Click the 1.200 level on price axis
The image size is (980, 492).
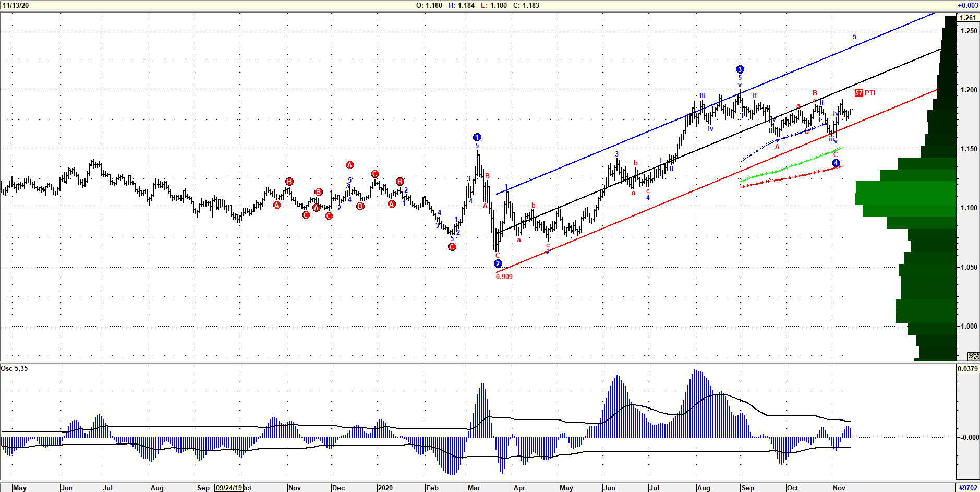click(x=969, y=90)
